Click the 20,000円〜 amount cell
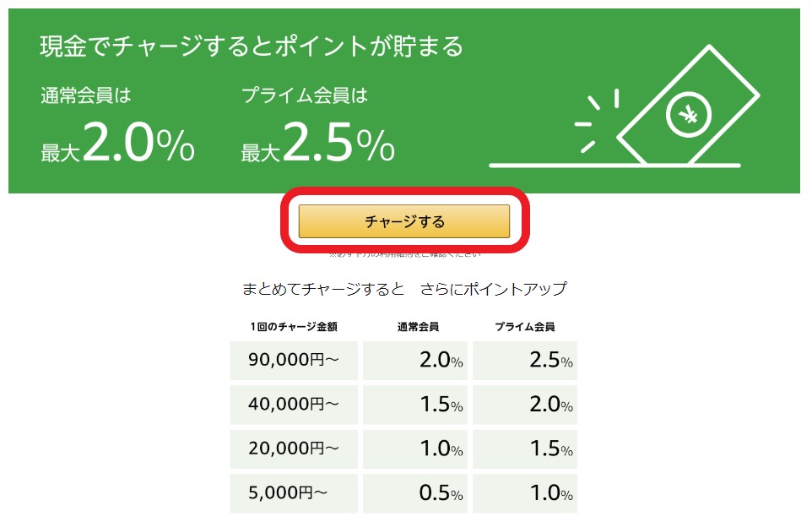This screenshot has height=522, width=812. tap(292, 449)
